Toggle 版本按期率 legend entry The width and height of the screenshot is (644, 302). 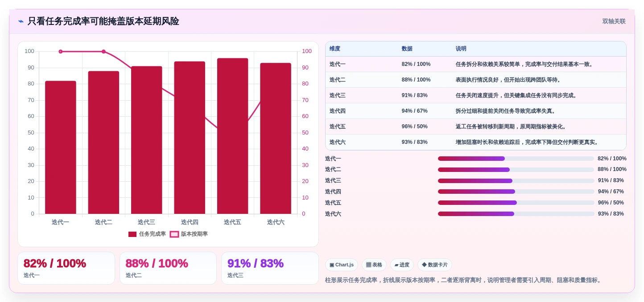click(189, 234)
